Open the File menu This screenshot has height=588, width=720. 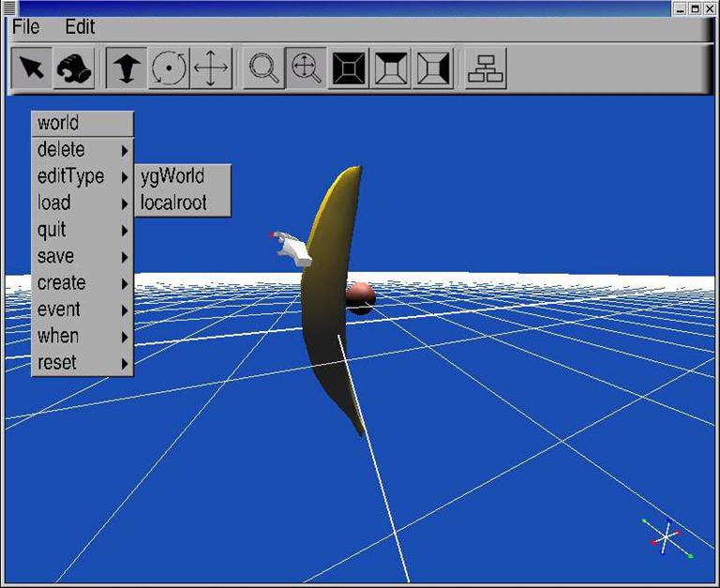click(x=25, y=26)
